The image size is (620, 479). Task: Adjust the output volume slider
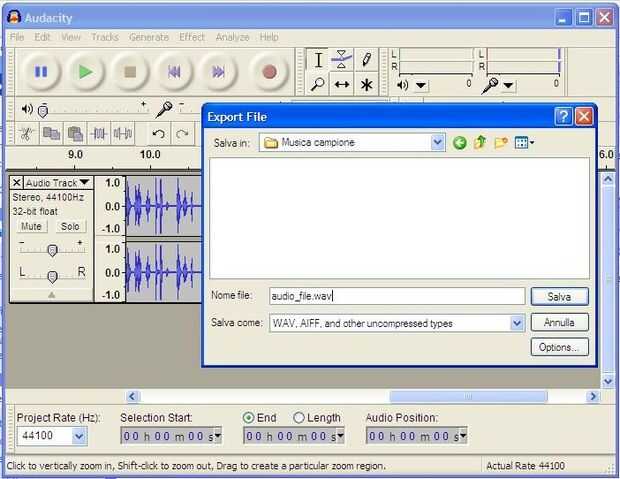click(x=43, y=111)
